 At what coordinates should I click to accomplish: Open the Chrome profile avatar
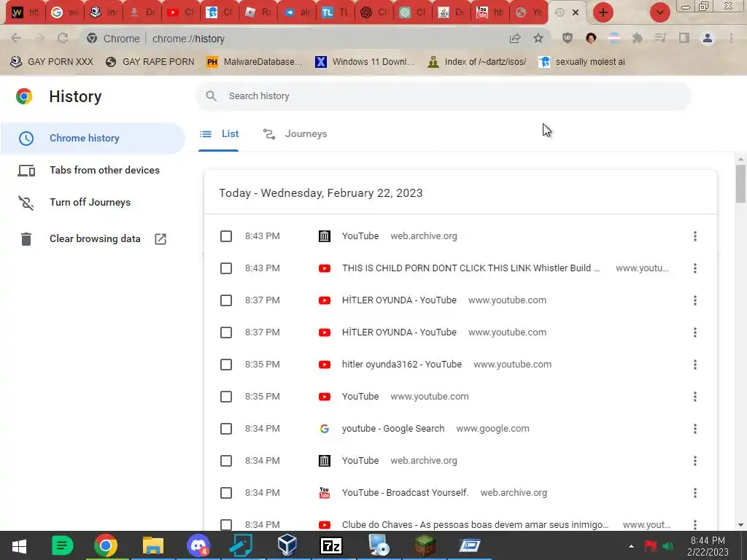(708, 38)
